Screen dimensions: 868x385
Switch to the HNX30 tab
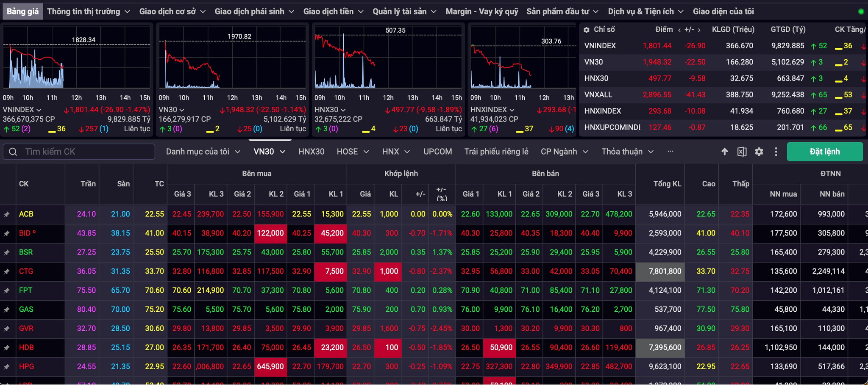click(311, 152)
